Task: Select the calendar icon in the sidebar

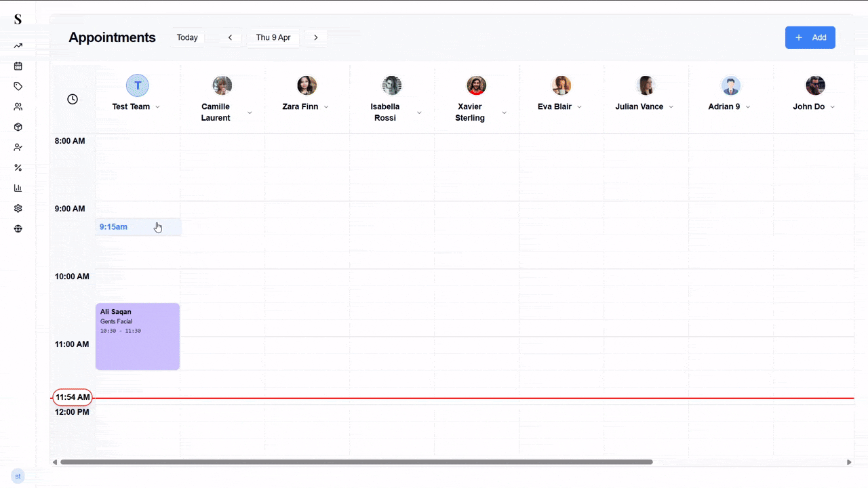Action: tap(18, 66)
